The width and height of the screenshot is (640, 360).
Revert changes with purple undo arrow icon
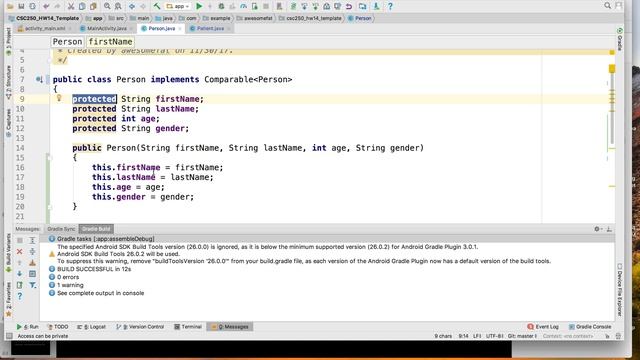[x=349, y=6]
